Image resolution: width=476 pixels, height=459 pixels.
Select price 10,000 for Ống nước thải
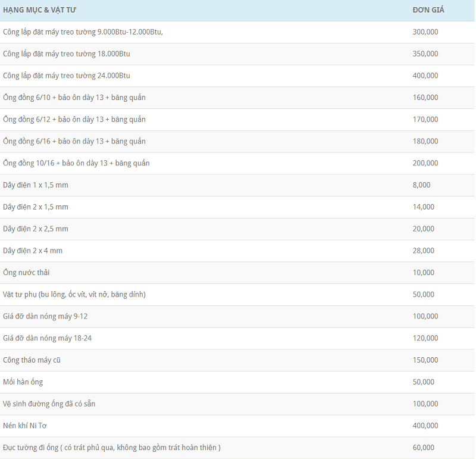click(x=424, y=273)
